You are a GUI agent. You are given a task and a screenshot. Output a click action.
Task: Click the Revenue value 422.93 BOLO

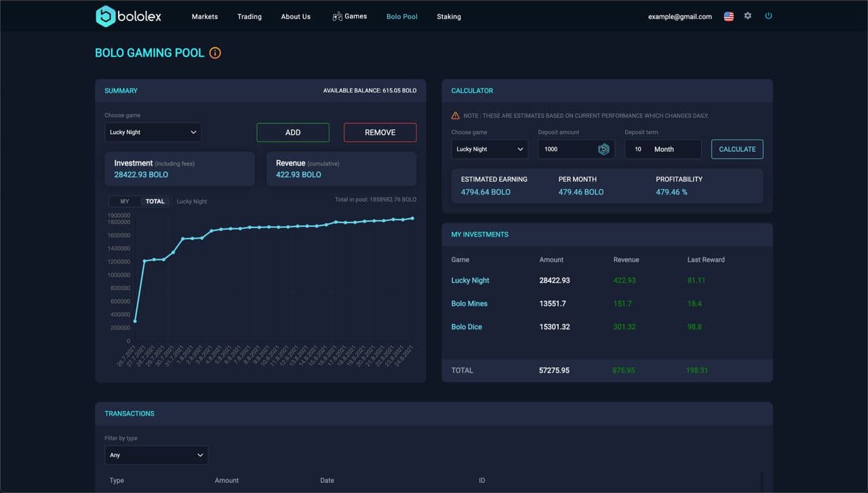coord(298,174)
